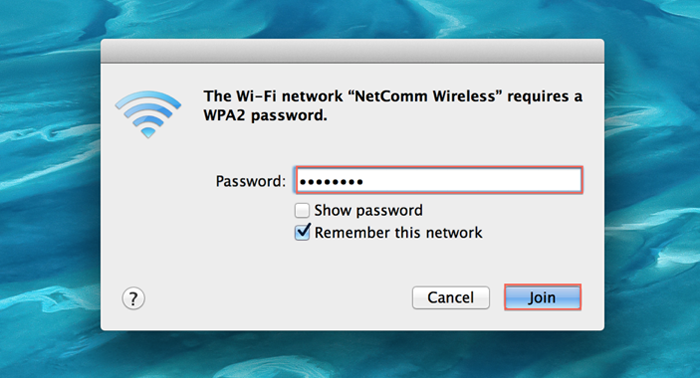Screen dimensions: 700x378
Task: Click the masked password dots
Action: coord(331,182)
